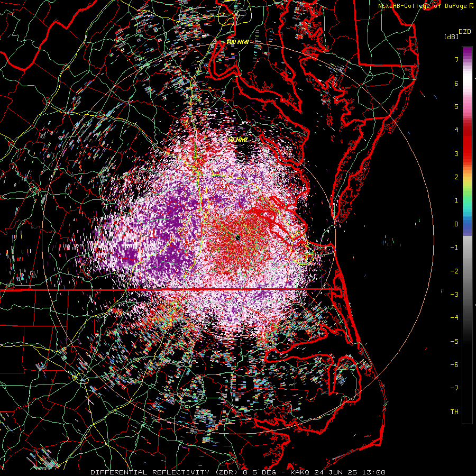Click the DZD legend title
Image resolution: width=476 pixels, height=476 pixels.
click(464, 32)
